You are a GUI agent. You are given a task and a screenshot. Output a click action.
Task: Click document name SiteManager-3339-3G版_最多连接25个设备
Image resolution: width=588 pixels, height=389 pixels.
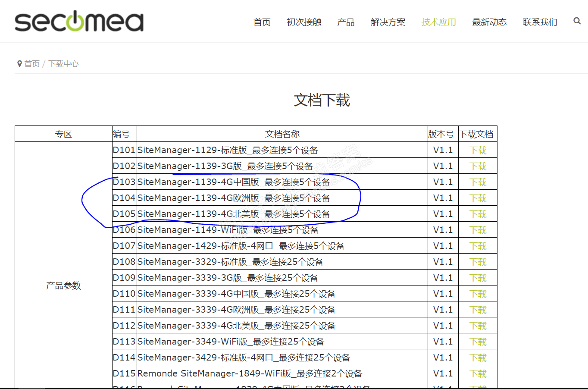228,278
